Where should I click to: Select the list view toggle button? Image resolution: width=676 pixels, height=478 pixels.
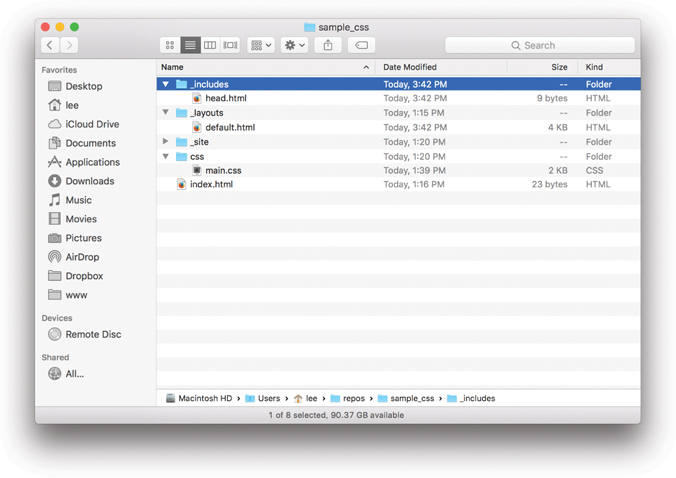coord(190,45)
